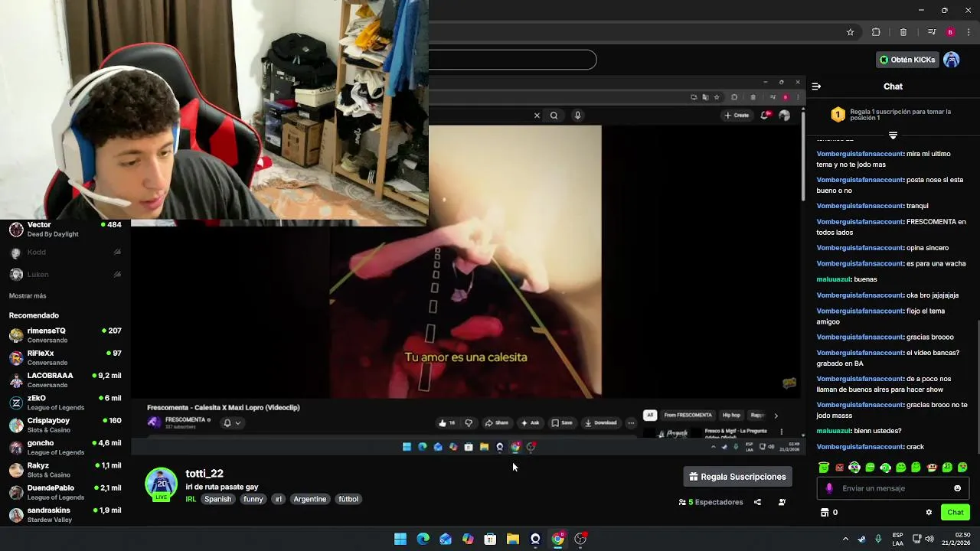This screenshot has height=551, width=980.
Task: Click the YouTube search magnifier in stream
Action: 554,116
